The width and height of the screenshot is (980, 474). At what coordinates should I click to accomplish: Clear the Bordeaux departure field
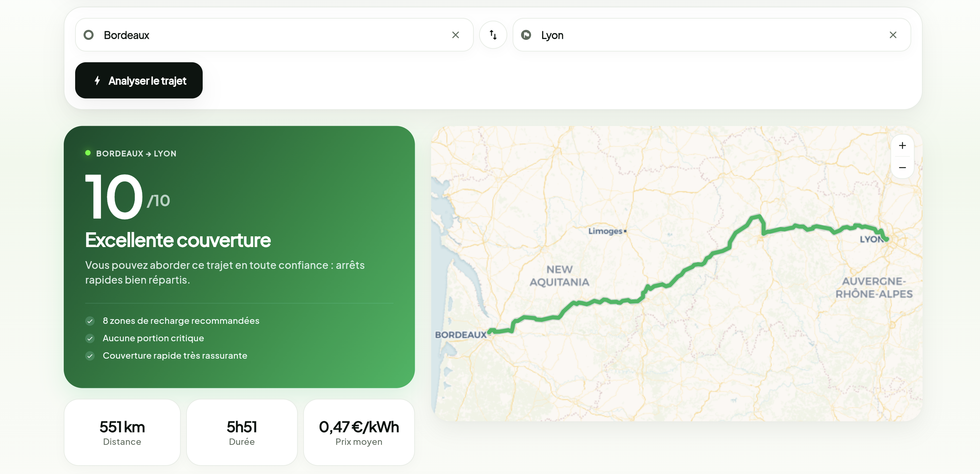(455, 35)
